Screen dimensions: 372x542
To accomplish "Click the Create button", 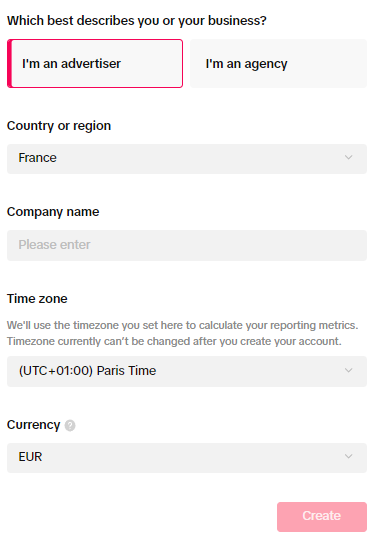I will pyautogui.click(x=322, y=516).
